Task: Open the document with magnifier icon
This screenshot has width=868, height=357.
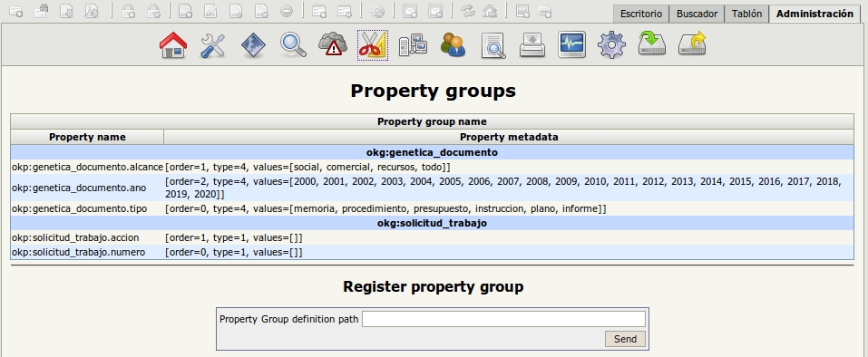Action: pyautogui.click(x=493, y=45)
